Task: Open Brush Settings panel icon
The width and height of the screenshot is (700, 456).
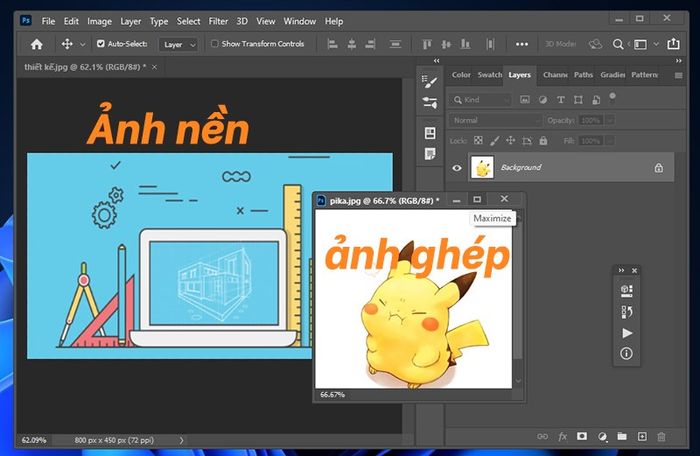Action: (429, 81)
